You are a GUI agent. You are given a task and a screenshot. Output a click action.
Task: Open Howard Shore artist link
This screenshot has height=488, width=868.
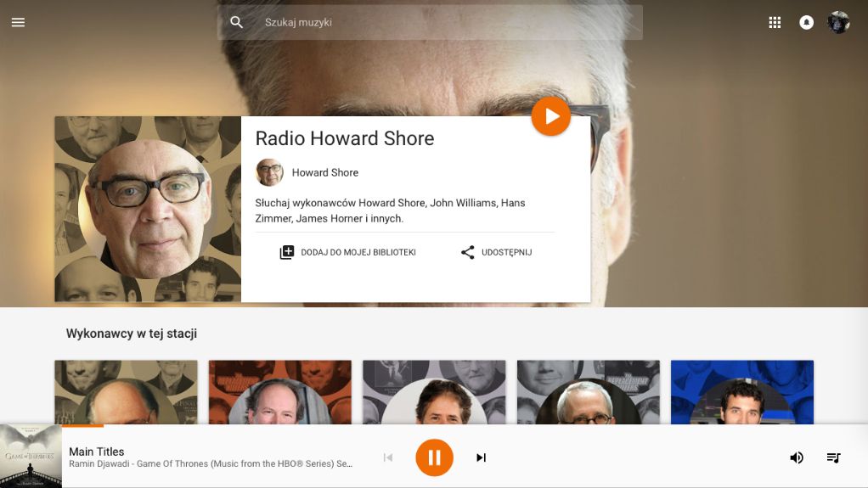coord(325,172)
